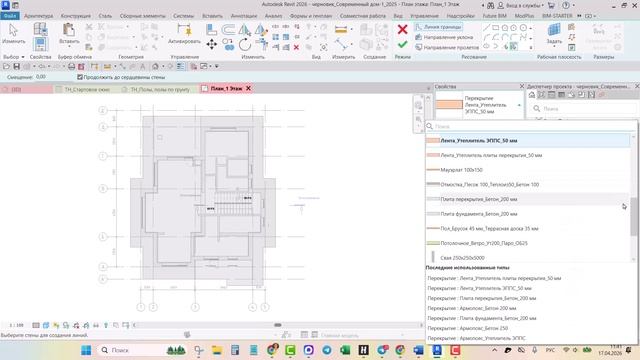Open File Explorer from the taskbar
Viewport: 640px width, 360px height.
coord(217,350)
